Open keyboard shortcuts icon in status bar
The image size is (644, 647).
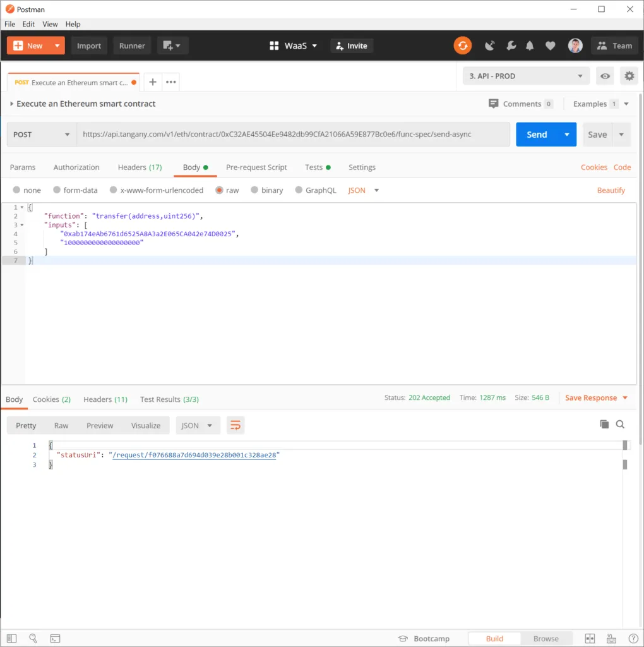coord(611,638)
